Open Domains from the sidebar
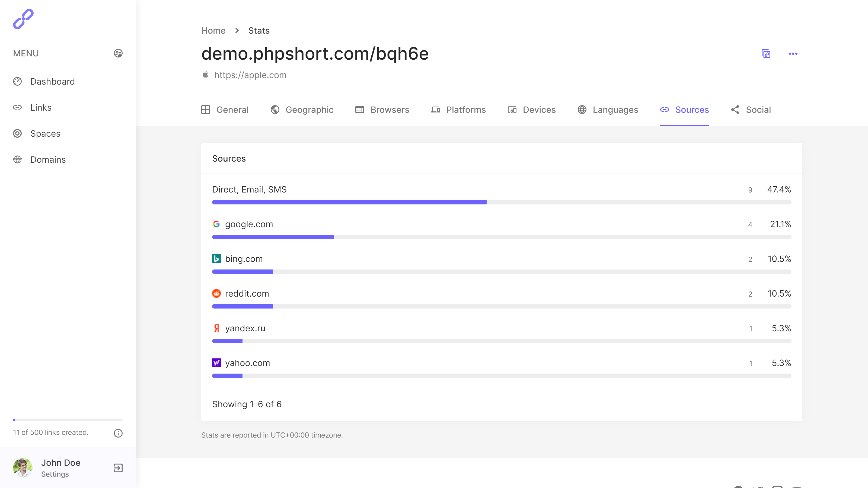Image resolution: width=868 pixels, height=488 pixels. click(48, 160)
